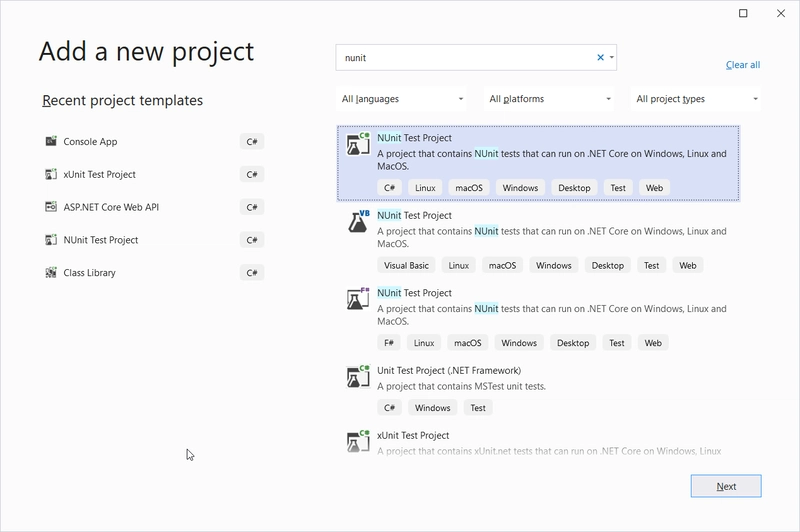This screenshot has height=532, width=800.
Task: Click the C# tag beside xUnit Test Project recent template
Action: tap(252, 174)
